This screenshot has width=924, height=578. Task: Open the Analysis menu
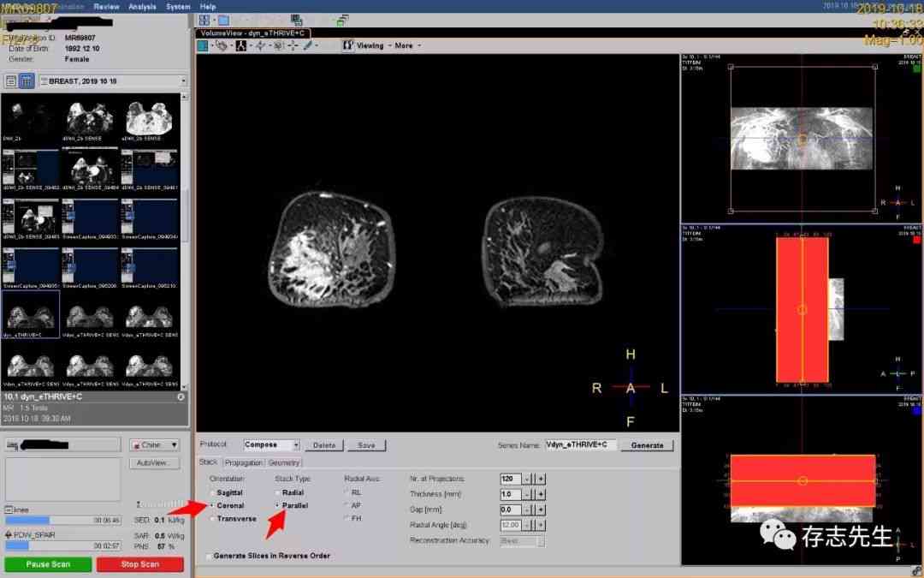(142, 7)
